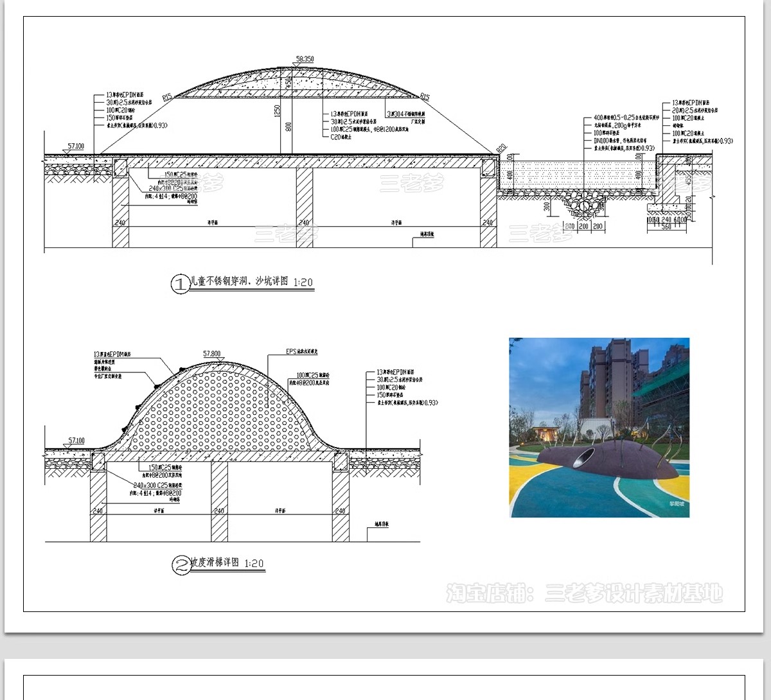Click the drainage pipe circle under sand pit

pos(583,206)
